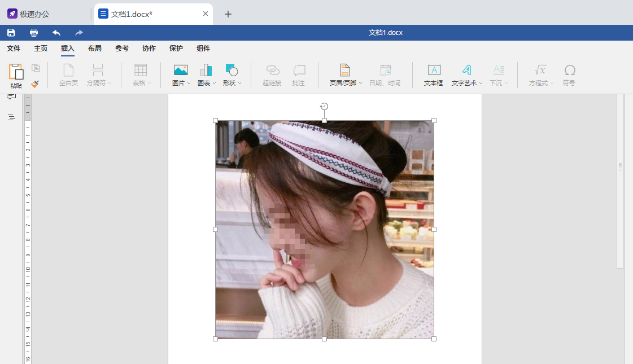Close the 文档1.docx* tab
Image resolution: width=633 pixels, height=364 pixels.
(205, 14)
